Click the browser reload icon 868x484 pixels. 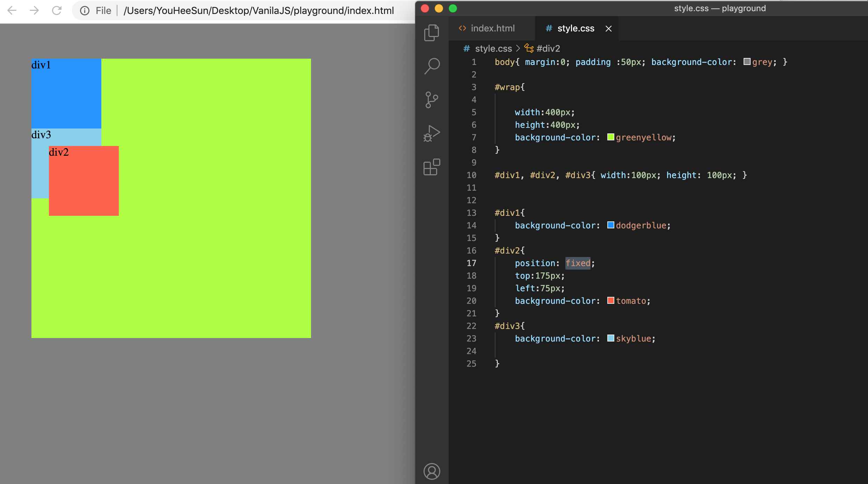click(57, 10)
